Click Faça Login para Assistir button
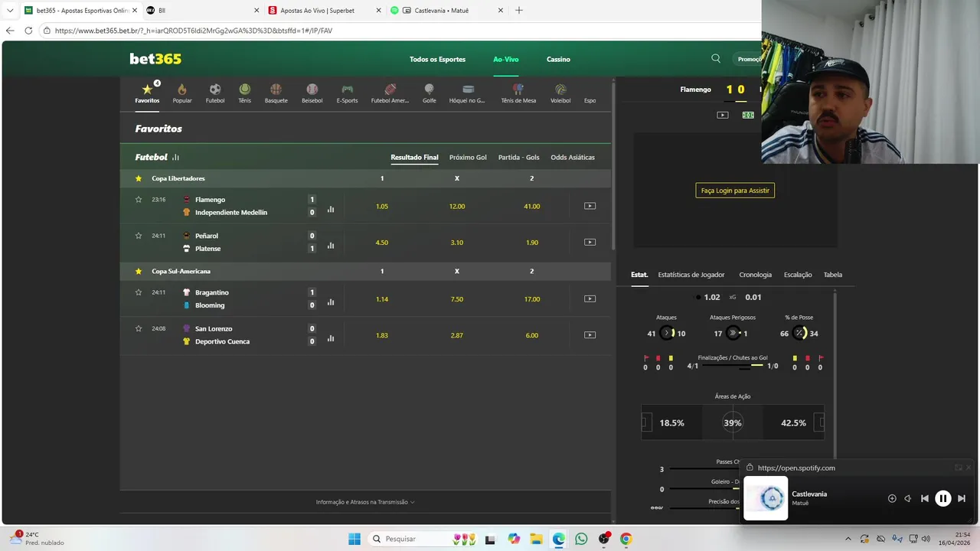This screenshot has width=980, height=551. [735, 190]
